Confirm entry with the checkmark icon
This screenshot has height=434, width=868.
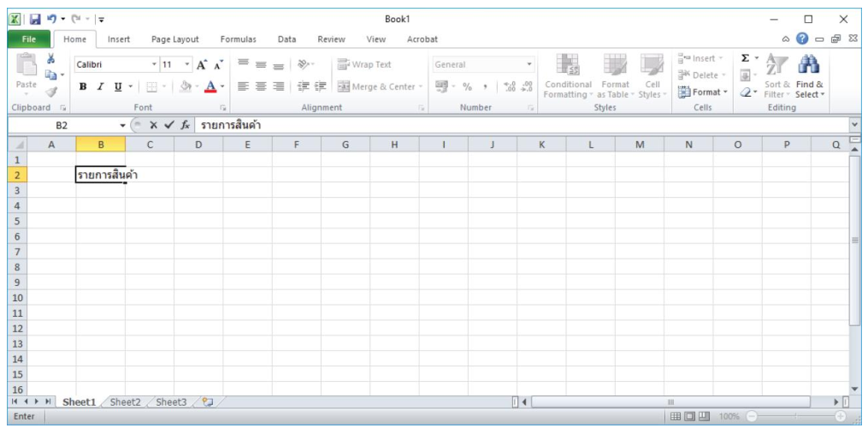coord(169,125)
